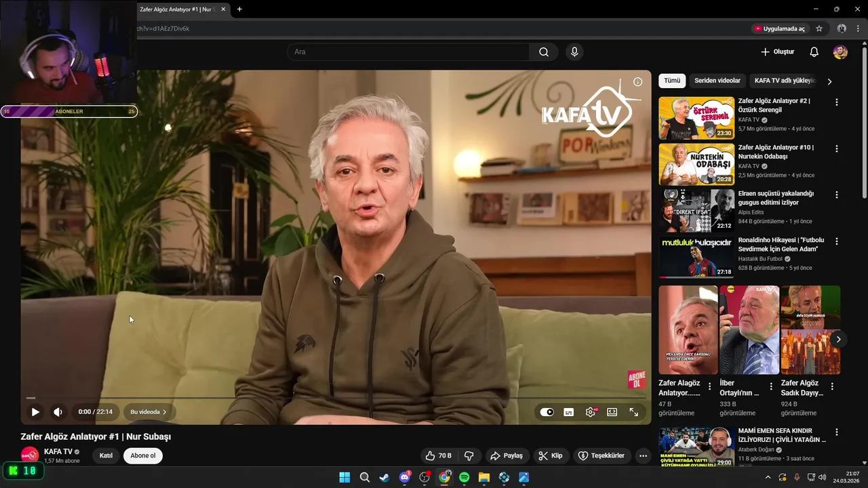The image size is (868, 488).
Task: Start voice search with microphone
Action: (574, 52)
